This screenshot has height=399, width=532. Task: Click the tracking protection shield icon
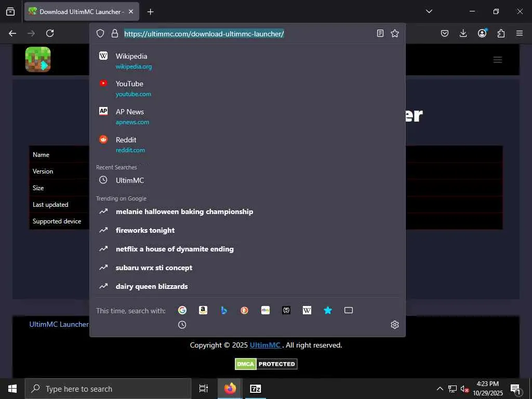pyautogui.click(x=100, y=33)
